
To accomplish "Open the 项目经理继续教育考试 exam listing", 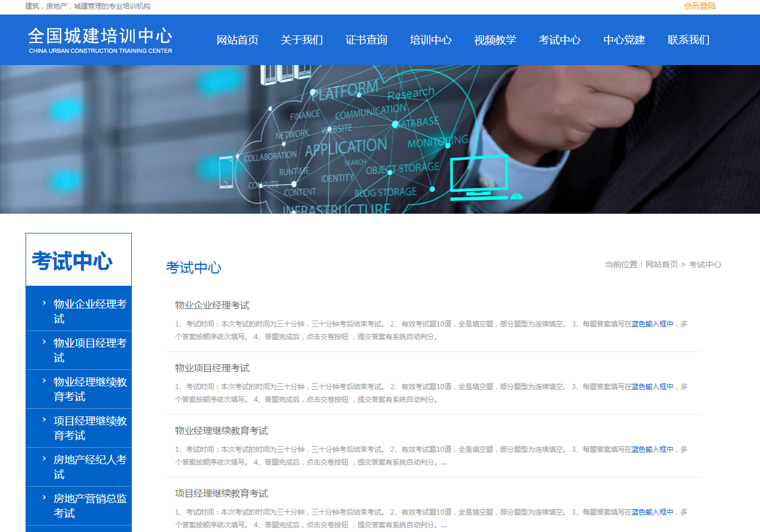I will [220, 493].
